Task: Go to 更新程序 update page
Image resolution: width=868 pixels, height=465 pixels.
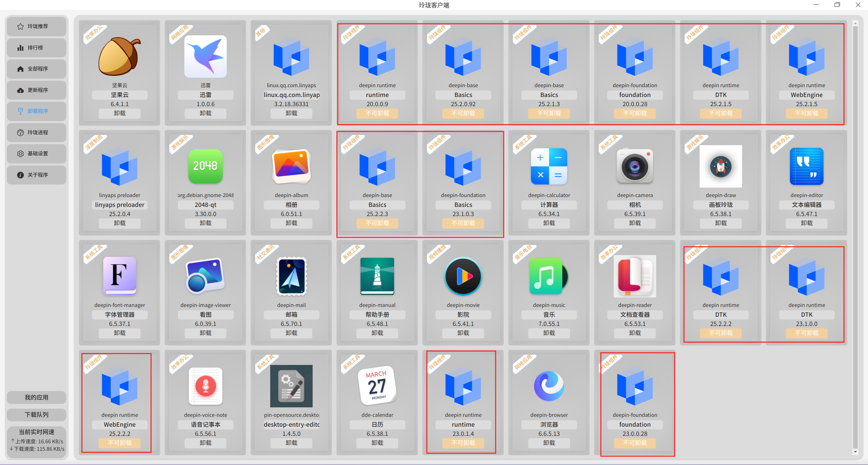Action: point(37,90)
